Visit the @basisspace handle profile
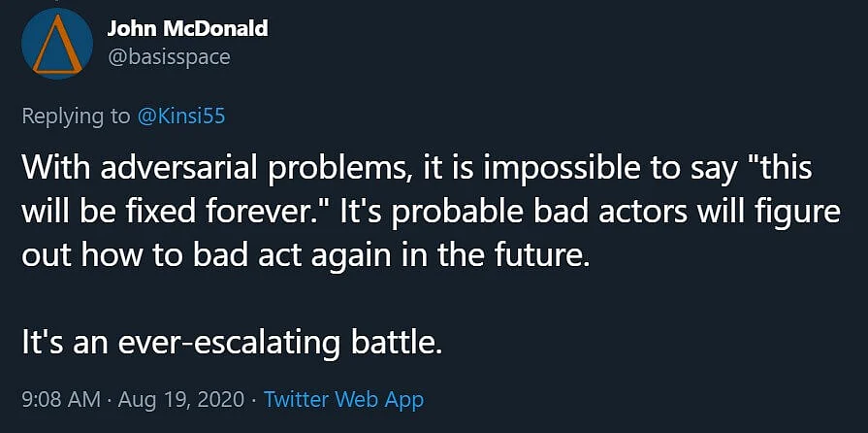The width and height of the screenshot is (868, 433). click(x=169, y=57)
